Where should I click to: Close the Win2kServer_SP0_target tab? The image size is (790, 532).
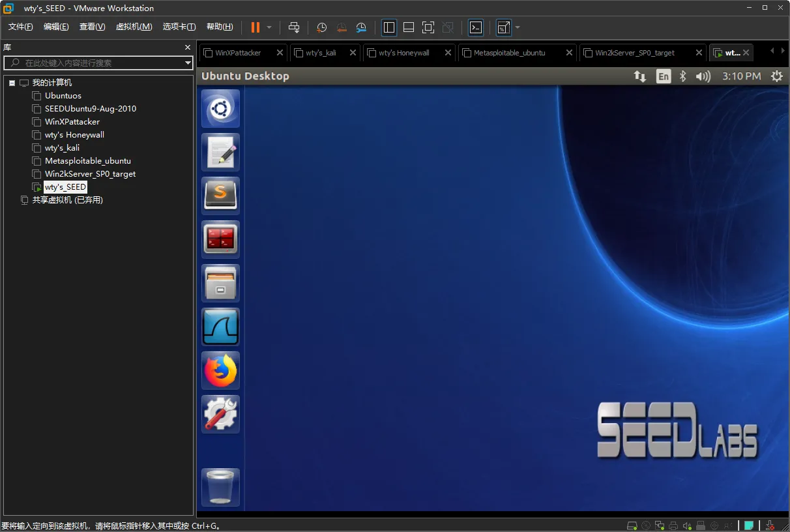click(x=699, y=53)
